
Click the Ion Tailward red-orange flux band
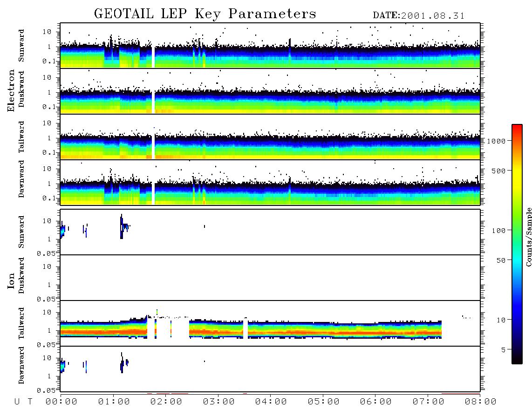click(251, 332)
